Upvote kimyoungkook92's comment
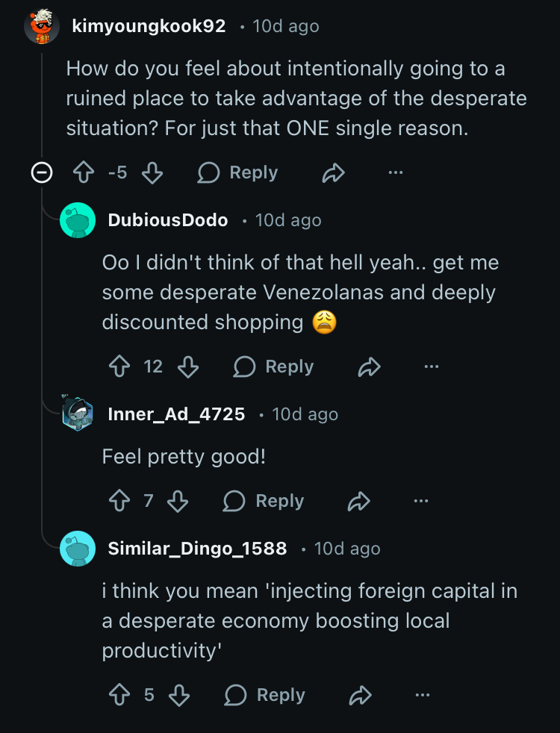Viewport: 560px width, 733px height. [82, 173]
